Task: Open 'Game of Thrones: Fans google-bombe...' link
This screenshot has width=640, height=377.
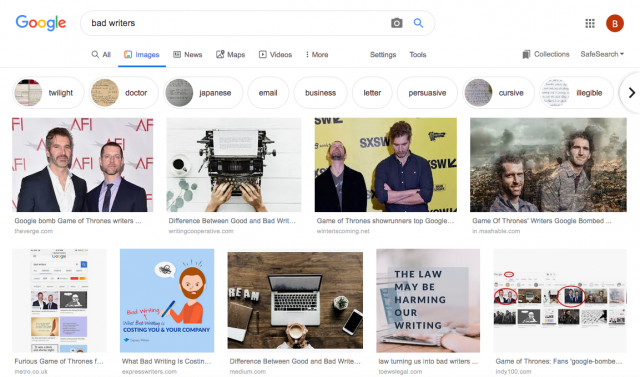Action: pos(559,361)
